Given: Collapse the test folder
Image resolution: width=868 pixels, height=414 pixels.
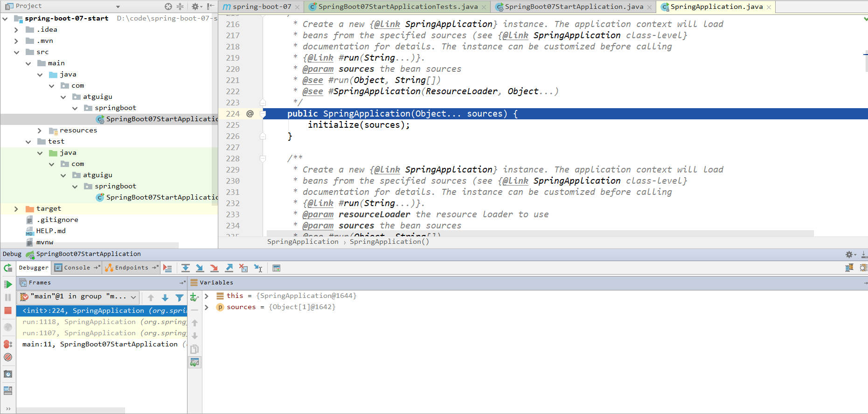Looking at the screenshot, I should [28, 142].
